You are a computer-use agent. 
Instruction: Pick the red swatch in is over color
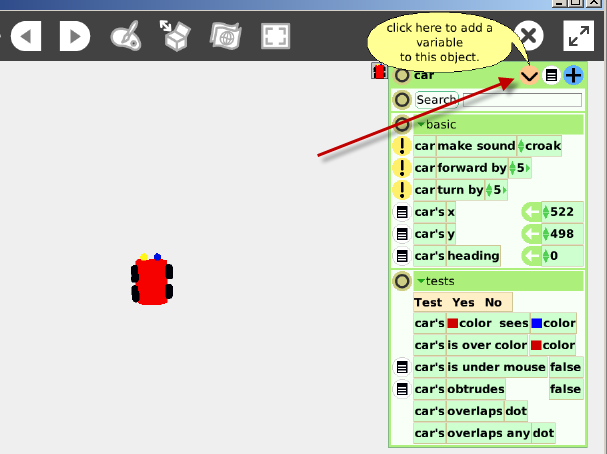(x=536, y=345)
